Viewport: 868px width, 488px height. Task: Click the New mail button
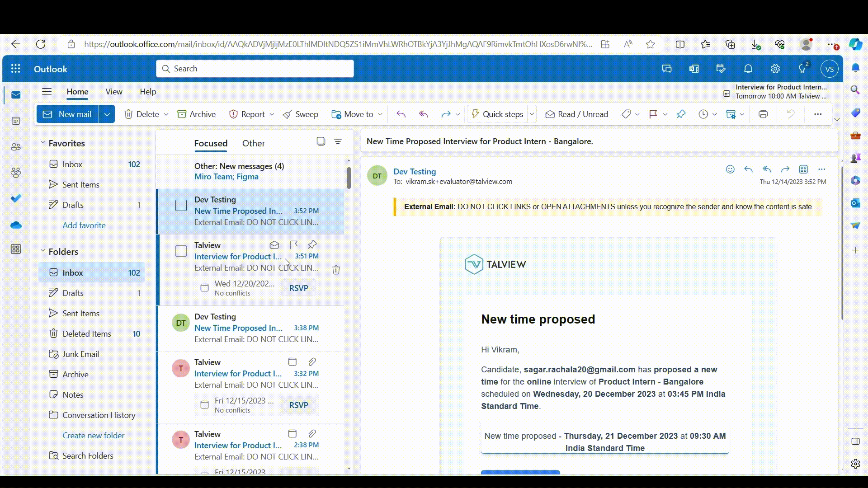(x=68, y=114)
